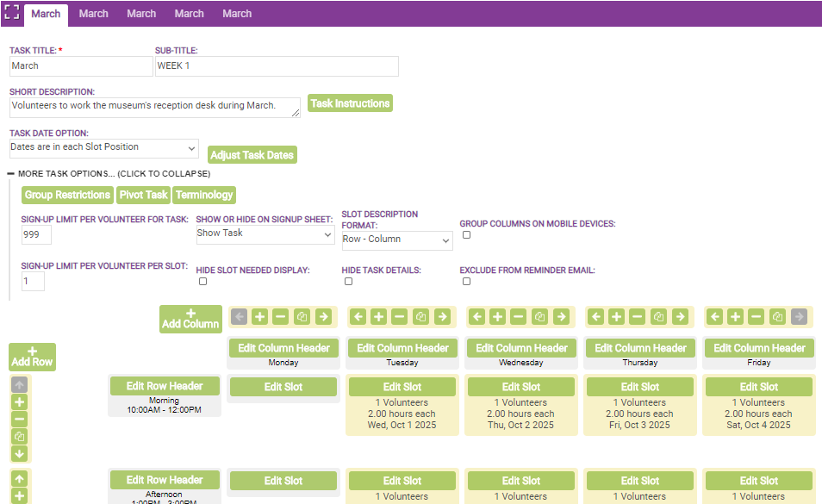Open the Pivot Task button

tap(143, 196)
